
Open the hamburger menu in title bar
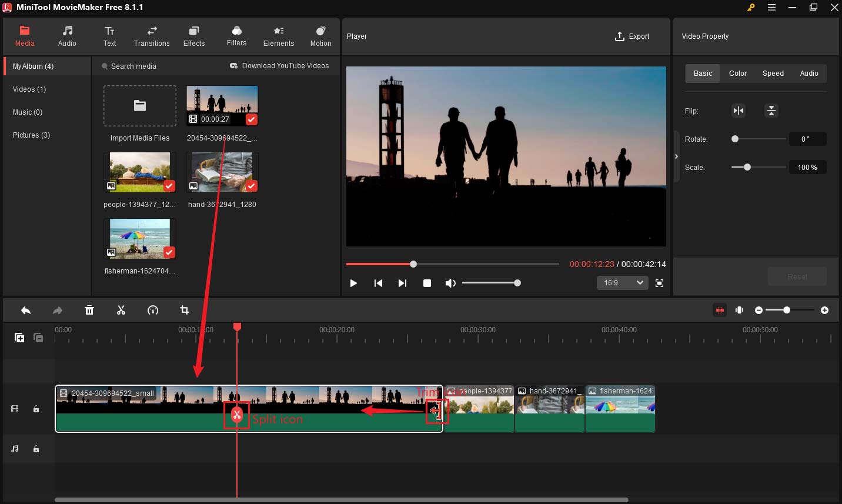[x=771, y=7]
